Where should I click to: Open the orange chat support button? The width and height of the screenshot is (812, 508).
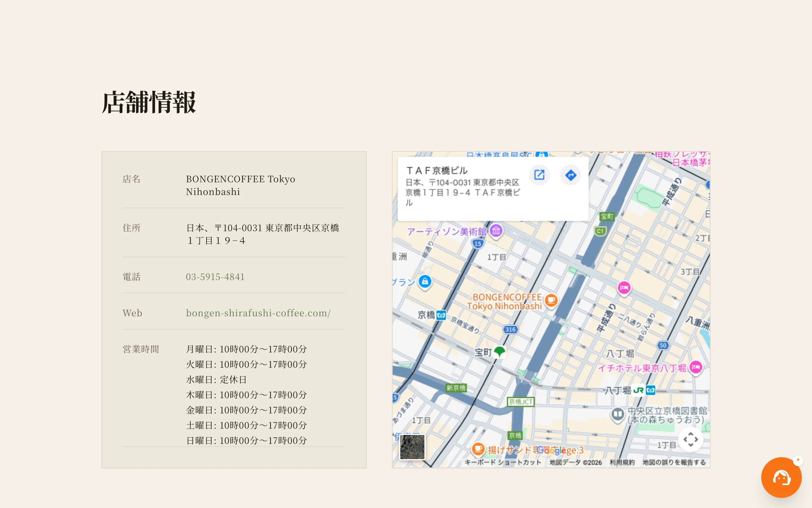782,478
